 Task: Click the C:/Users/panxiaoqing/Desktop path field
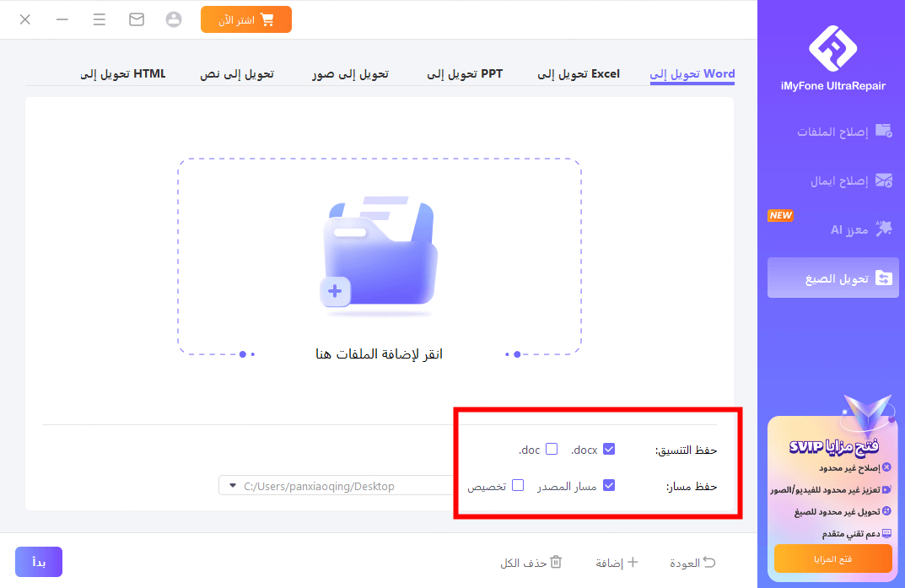336,486
